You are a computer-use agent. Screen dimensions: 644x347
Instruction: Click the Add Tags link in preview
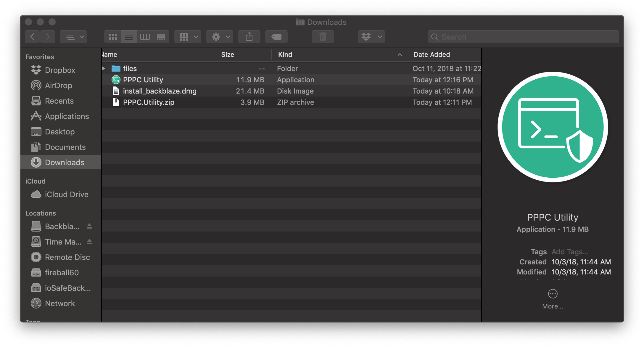(571, 251)
